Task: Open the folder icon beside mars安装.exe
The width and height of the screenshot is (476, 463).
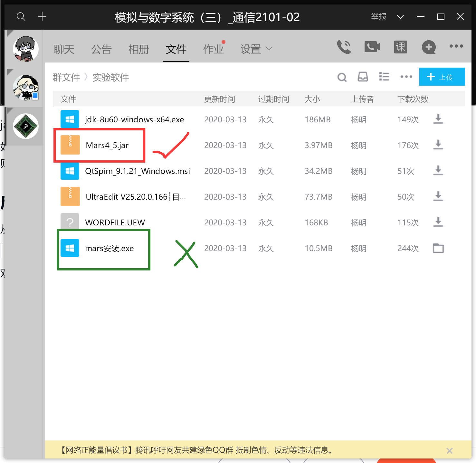Action: click(438, 248)
